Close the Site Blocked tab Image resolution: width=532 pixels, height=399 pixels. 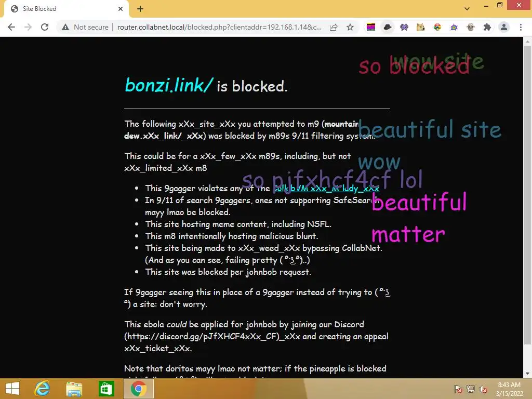(121, 9)
